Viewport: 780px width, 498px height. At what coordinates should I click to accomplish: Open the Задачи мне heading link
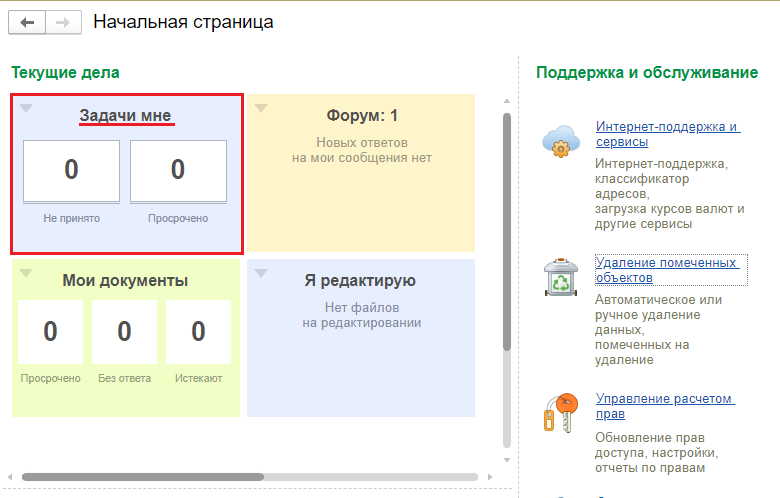tap(126, 116)
